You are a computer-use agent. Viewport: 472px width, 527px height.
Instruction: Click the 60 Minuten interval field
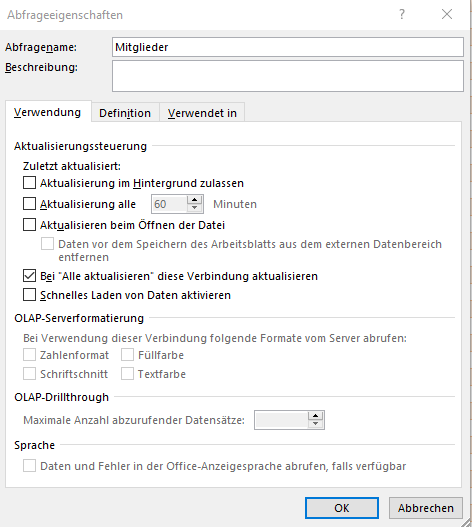tap(169, 204)
